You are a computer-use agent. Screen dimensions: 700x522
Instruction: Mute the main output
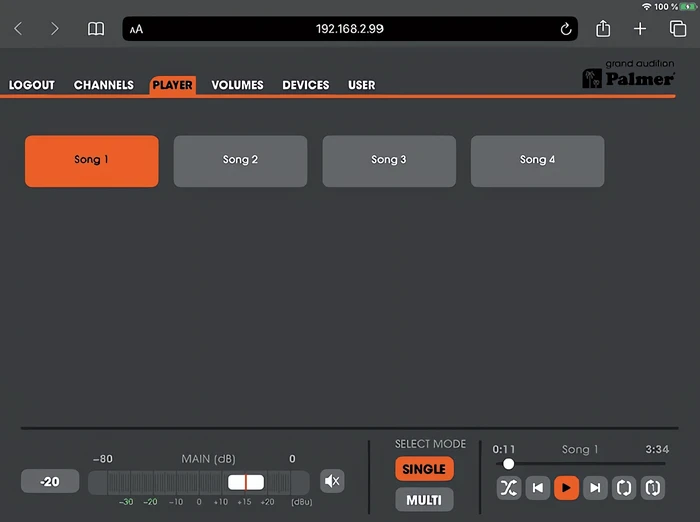(x=332, y=481)
